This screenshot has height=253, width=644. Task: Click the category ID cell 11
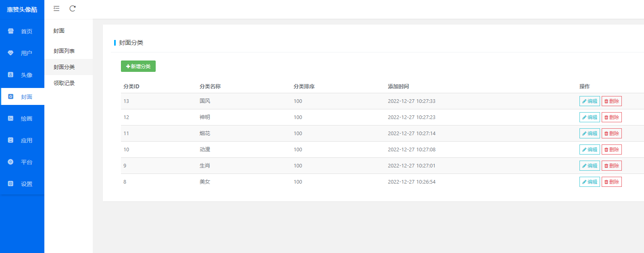coord(126,133)
